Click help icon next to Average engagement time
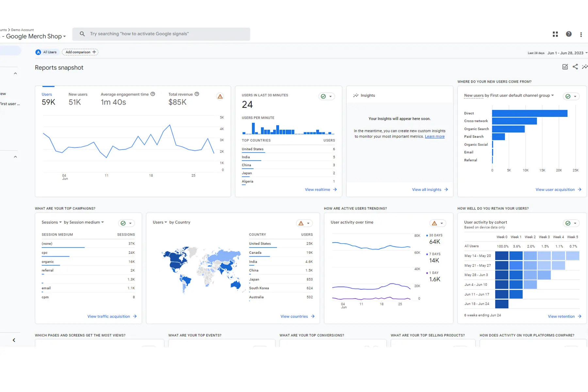588x392 pixels. coord(153,94)
